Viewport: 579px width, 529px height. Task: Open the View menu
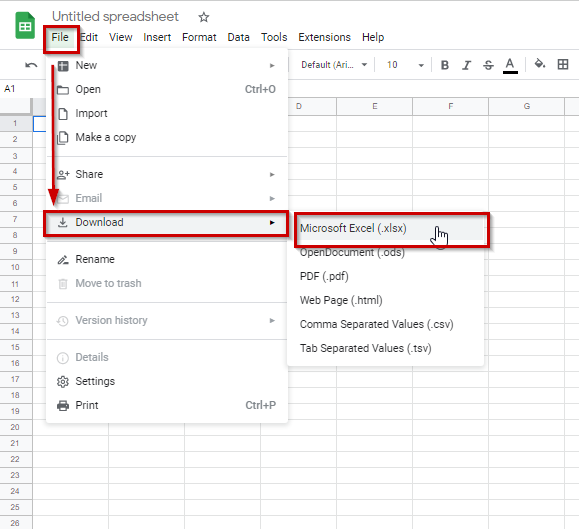[x=120, y=37]
